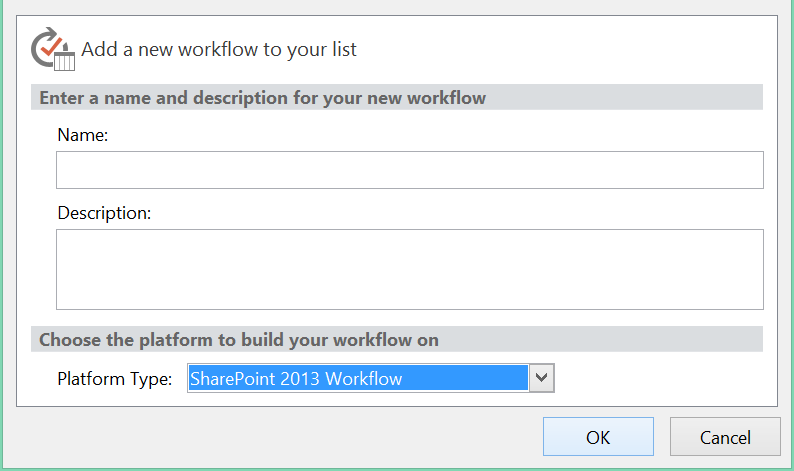Click the "Platform Type:" label
Viewport: 794px width, 471px height.
[x=115, y=379]
